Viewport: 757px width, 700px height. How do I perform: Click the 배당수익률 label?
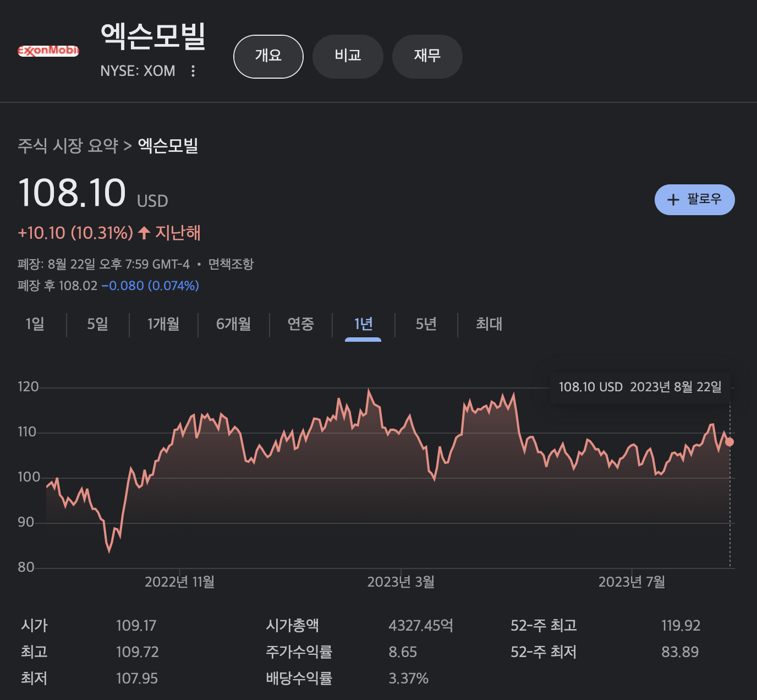[x=299, y=679]
